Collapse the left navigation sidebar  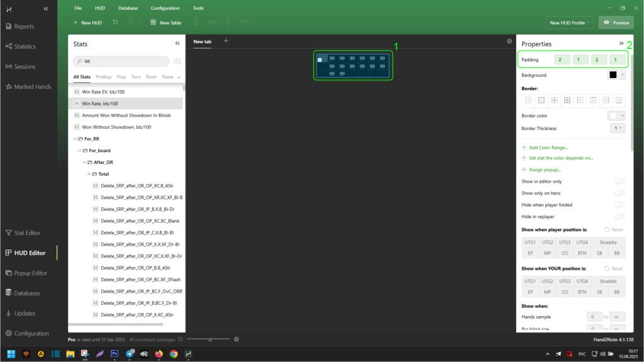[x=46, y=9]
